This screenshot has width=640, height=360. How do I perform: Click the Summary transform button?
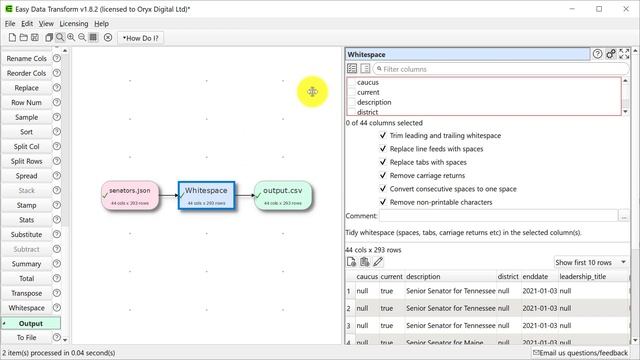27,264
